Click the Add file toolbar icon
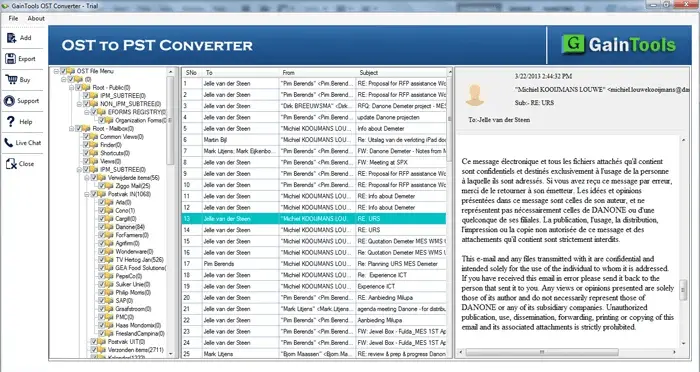Viewport: 700px width, 372px height. pos(11,38)
